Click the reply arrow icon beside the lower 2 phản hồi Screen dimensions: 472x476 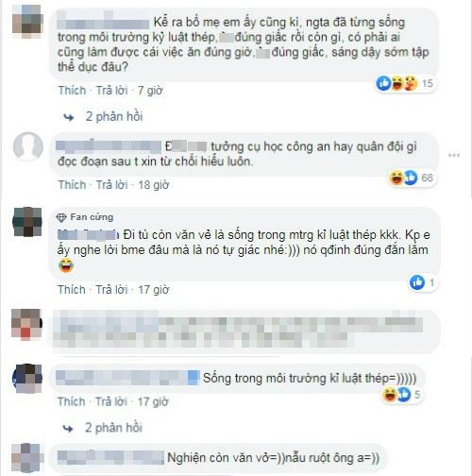68,429
